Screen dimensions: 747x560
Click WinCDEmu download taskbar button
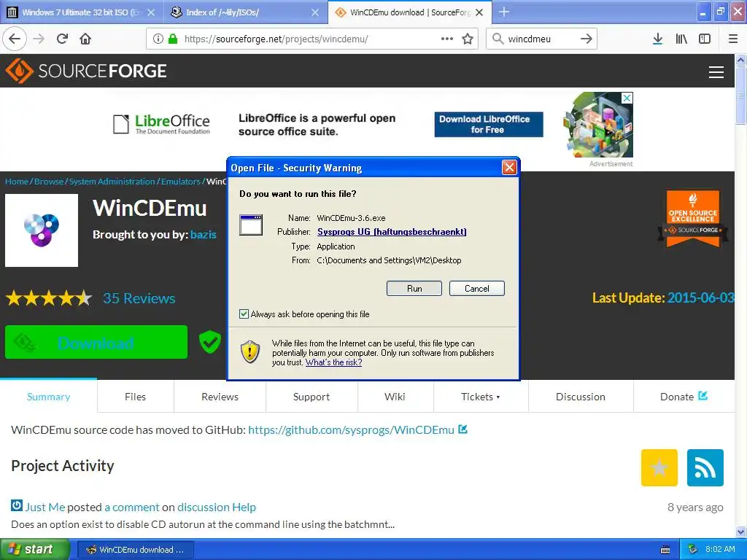[x=135, y=550]
